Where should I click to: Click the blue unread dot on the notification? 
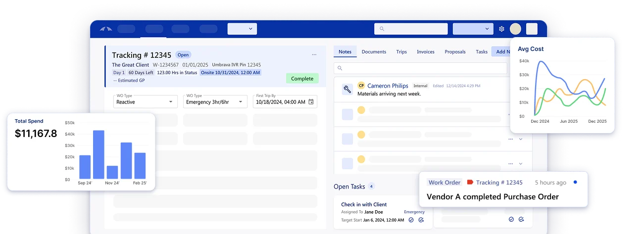pos(575,182)
